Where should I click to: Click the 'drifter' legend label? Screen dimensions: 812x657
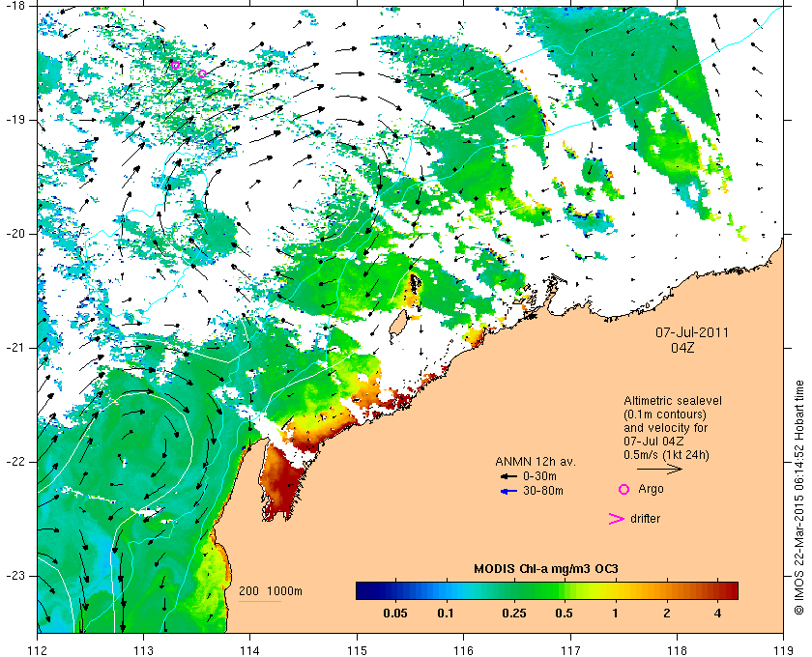pyautogui.click(x=646, y=519)
